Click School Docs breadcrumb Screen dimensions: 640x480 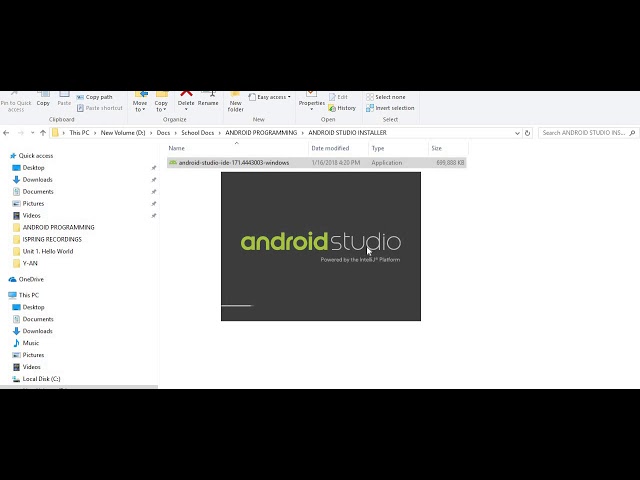(198, 133)
